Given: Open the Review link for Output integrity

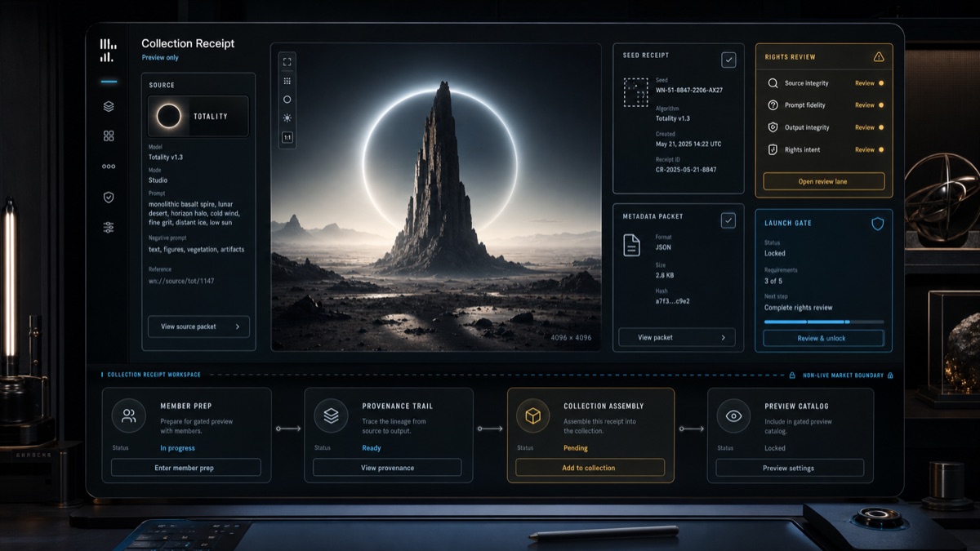Looking at the screenshot, I should [x=864, y=127].
